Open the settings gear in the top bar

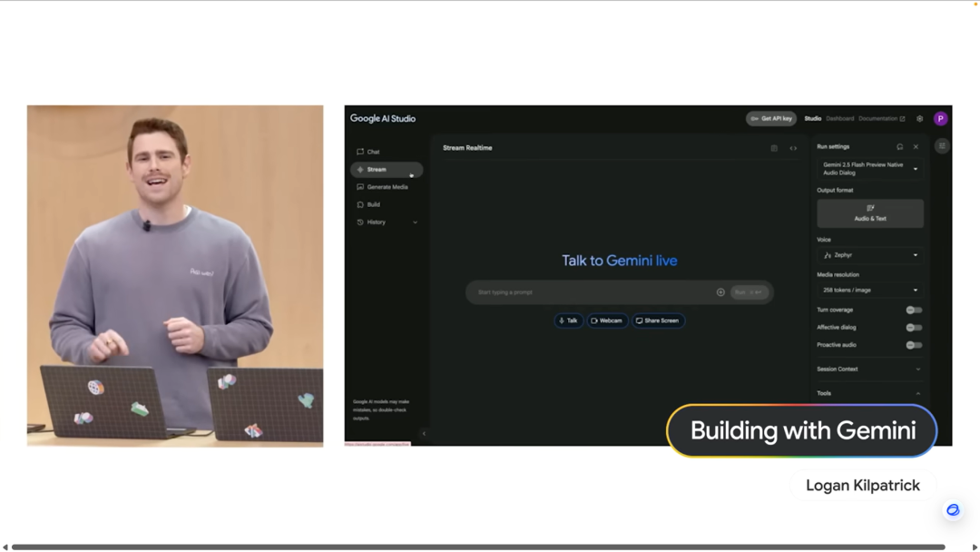coord(919,119)
